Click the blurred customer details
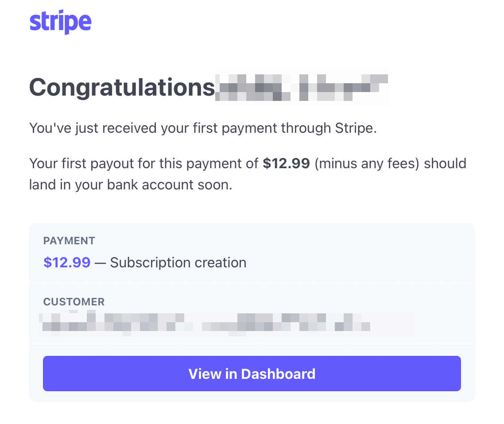Viewport: 504px width, 424px height. pyautogui.click(x=205, y=323)
